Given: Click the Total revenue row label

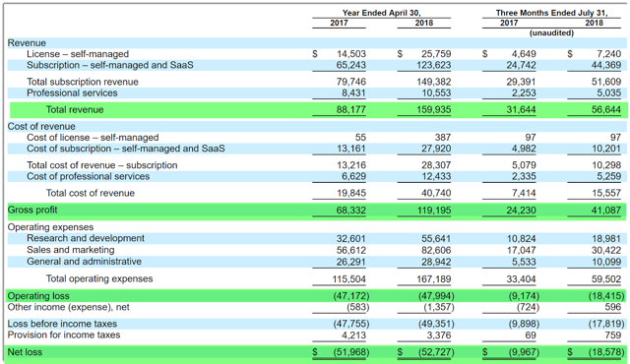Looking at the screenshot, I should (x=75, y=109).
